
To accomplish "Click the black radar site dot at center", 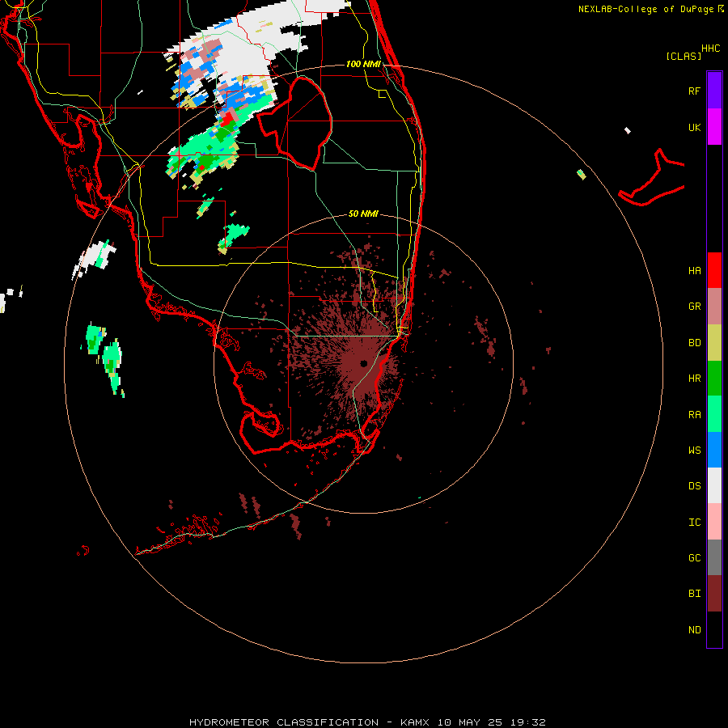I will tap(363, 363).
